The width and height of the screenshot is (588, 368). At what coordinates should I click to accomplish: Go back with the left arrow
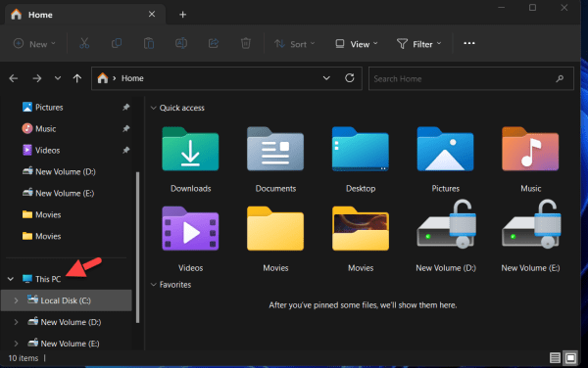(14, 78)
